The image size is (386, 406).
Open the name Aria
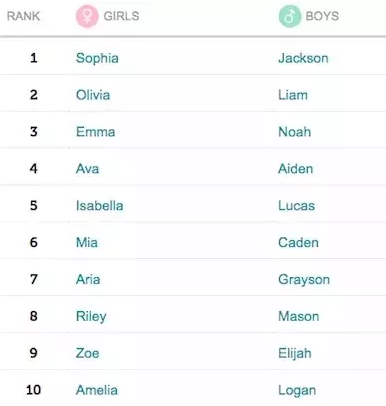(88, 279)
